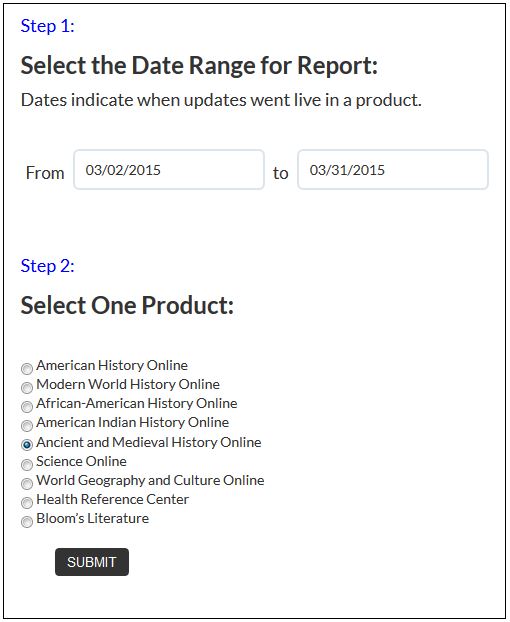Click the Step 1: heading text

48,26
